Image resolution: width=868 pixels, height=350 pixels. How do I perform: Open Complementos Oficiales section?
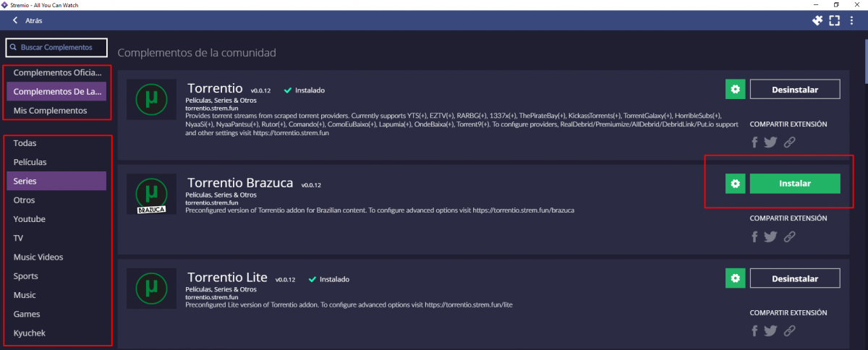point(56,73)
